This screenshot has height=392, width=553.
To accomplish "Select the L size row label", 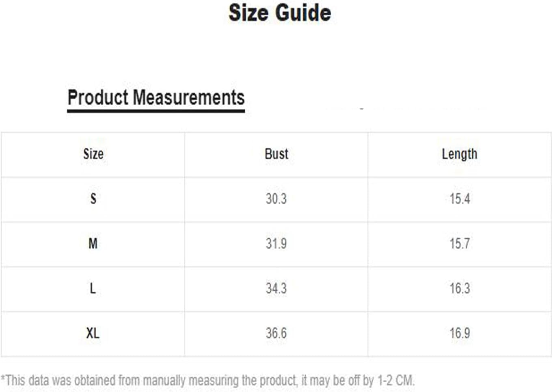I will click(93, 288).
